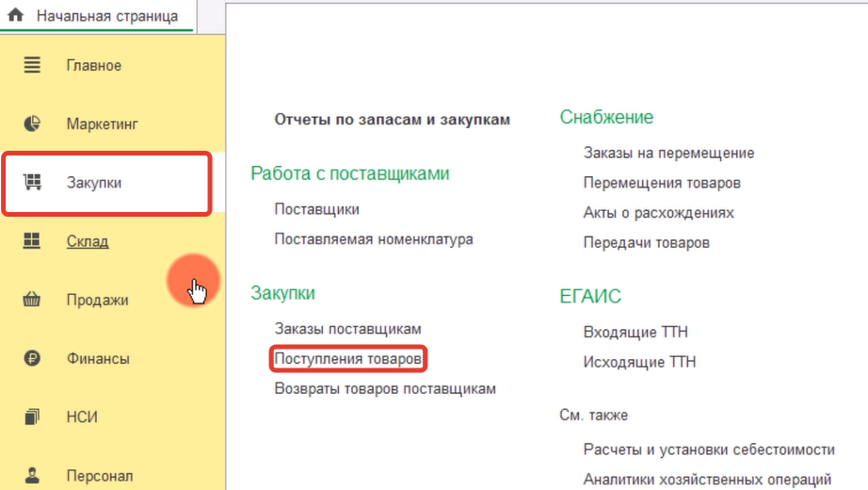This screenshot has width=868, height=490.
Task: Open the Склад section in sidebar
Action: pyautogui.click(x=88, y=242)
